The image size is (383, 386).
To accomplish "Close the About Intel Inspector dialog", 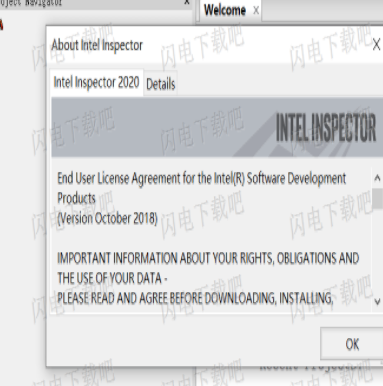I will click(376, 44).
